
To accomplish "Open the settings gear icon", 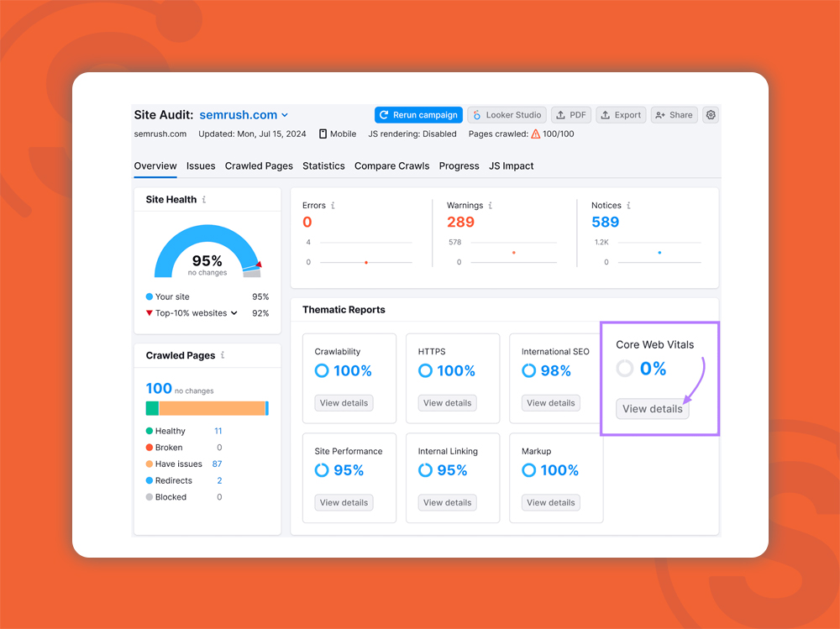I will coord(711,115).
